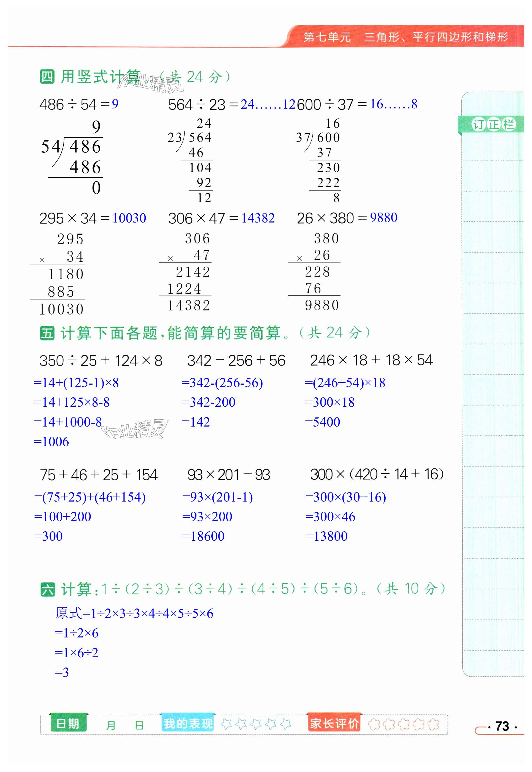Click the first red flower in 家长评价

[374, 724]
